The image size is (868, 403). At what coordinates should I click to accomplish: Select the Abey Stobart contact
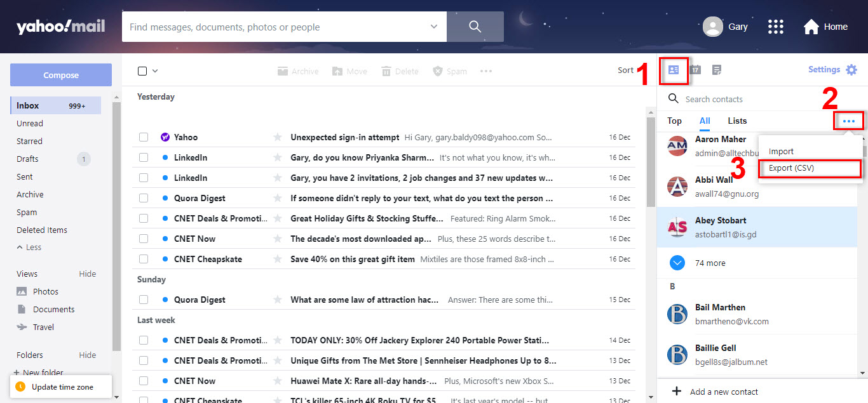[757, 227]
